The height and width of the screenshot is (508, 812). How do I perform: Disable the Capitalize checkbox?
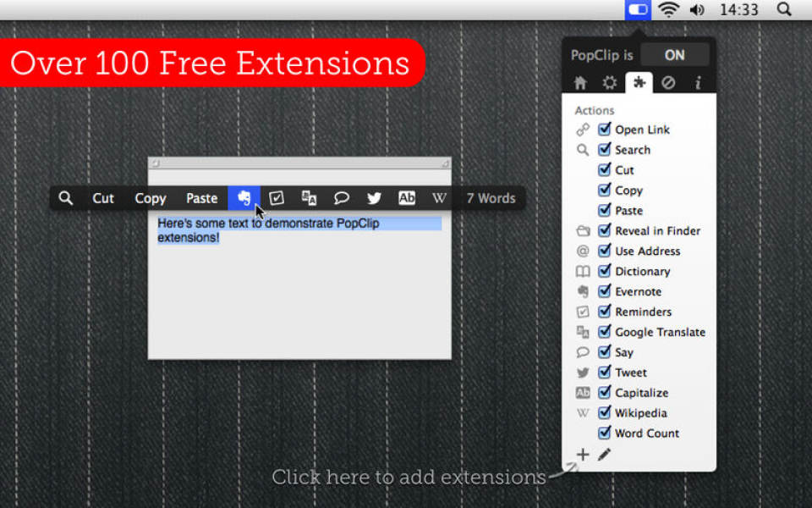604,392
